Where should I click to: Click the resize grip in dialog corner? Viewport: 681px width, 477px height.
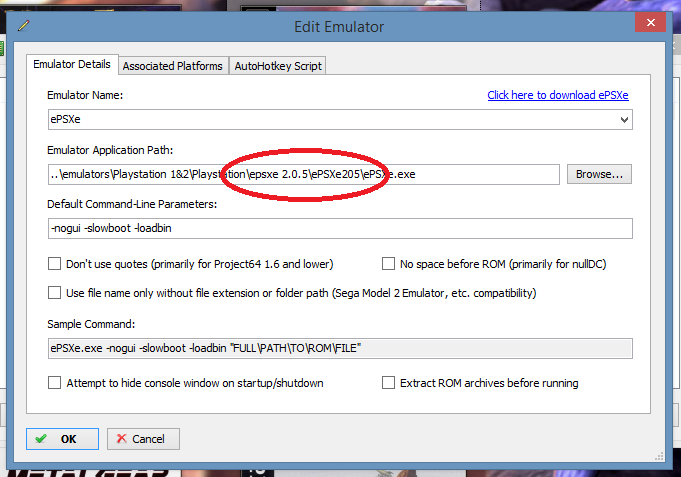[x=659, y=456]
